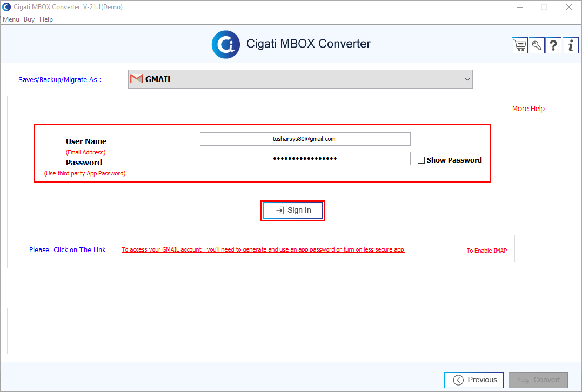
Task: Click the To Enable IMAP link
Action: tap(486, 251)
